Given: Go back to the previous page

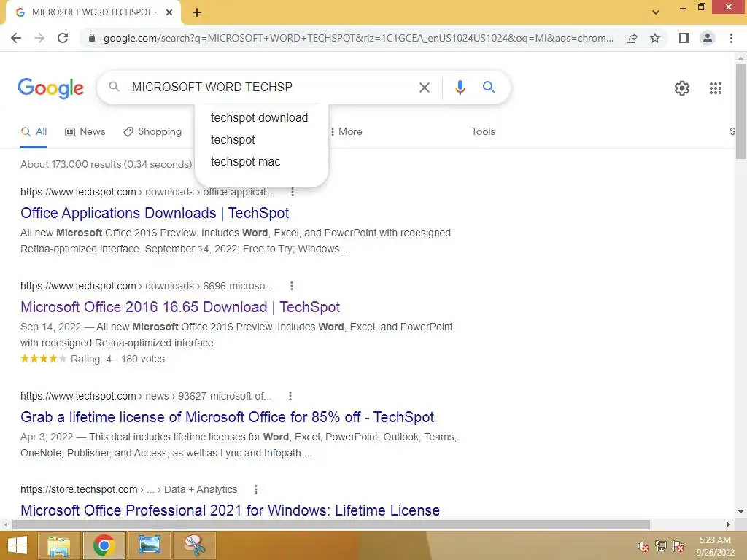Looking at the screenshot, I should 16,38.
